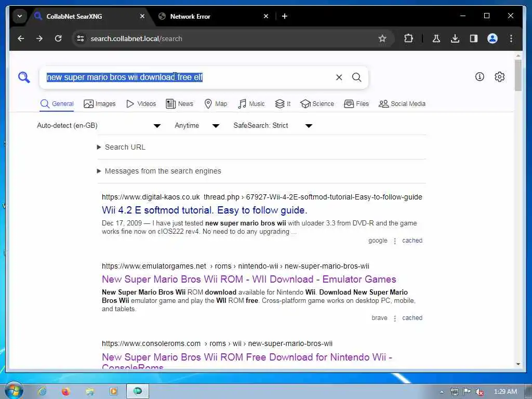Expand Messages from the search engines
Screen dimensions: 532x399
click(159, 171)
